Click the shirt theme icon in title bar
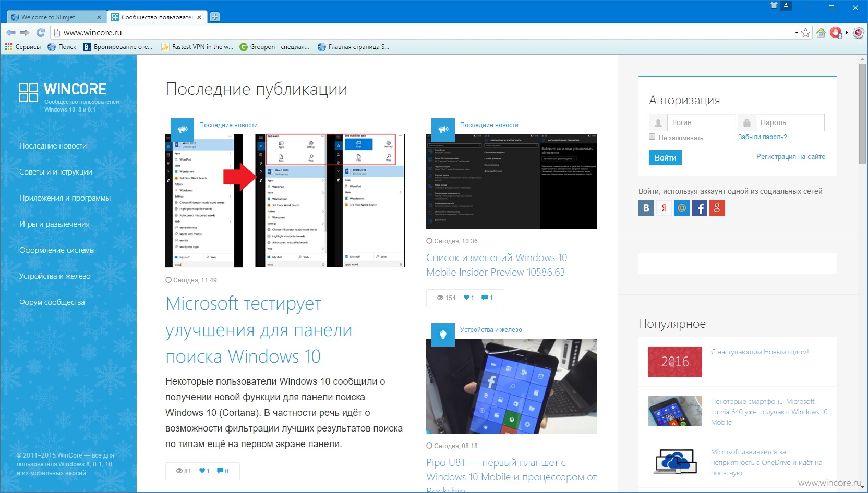This screenshot has width=868, height=493. [x=774, y=6]
